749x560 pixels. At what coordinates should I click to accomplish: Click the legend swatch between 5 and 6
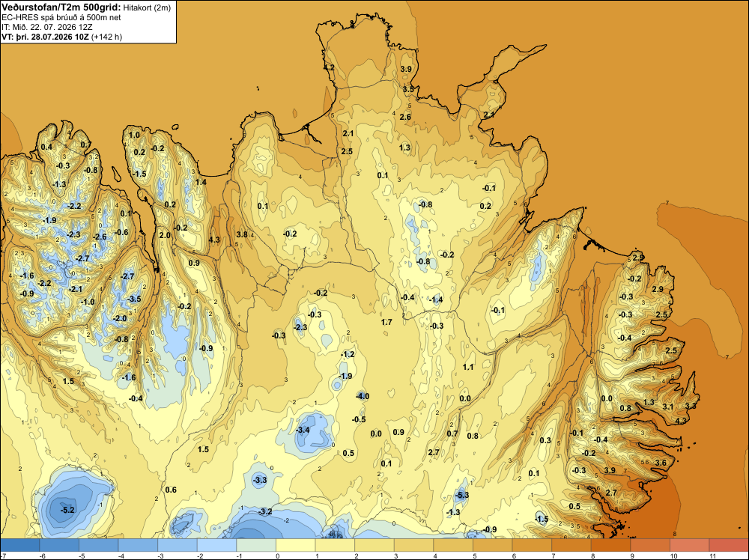[x=493, y=545]
